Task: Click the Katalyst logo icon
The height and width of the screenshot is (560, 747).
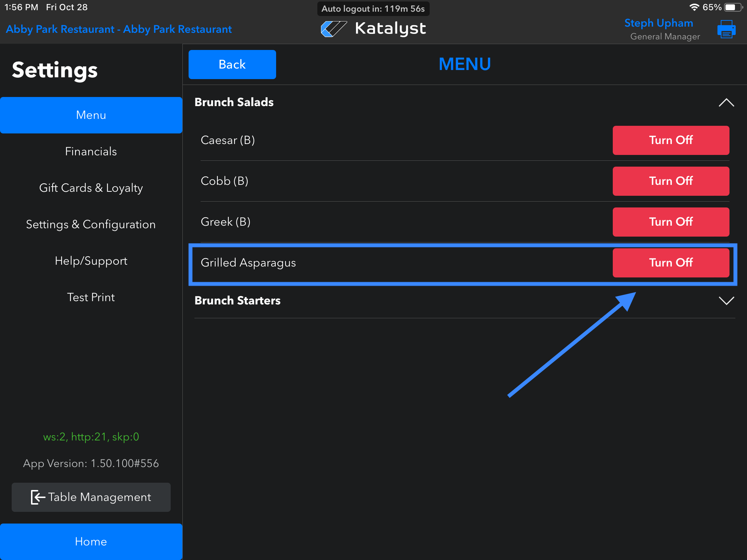Action: (333, 29)
